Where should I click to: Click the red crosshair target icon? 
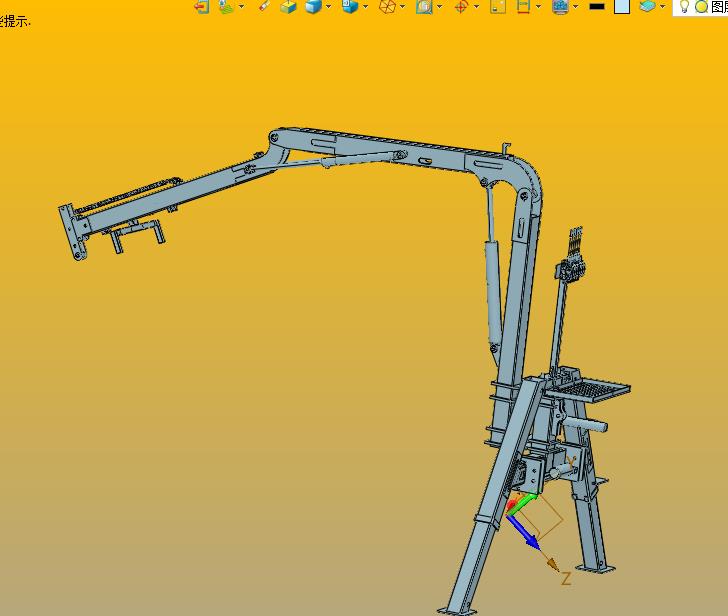(x=461, y=7)
